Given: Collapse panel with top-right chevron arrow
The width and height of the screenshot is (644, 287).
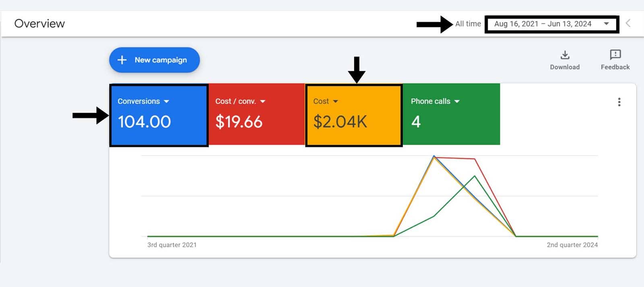Looking at the screenshot, I should tap(628, 23).
